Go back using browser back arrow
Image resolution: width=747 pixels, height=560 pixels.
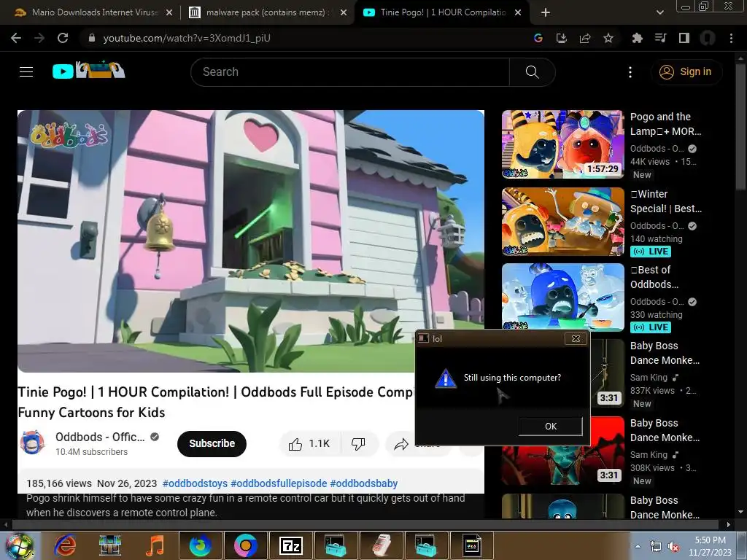(16, 38)
